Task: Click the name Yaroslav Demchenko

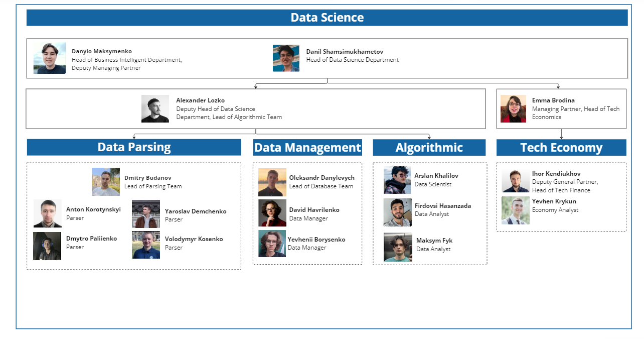Action: [x=196, y=211]
